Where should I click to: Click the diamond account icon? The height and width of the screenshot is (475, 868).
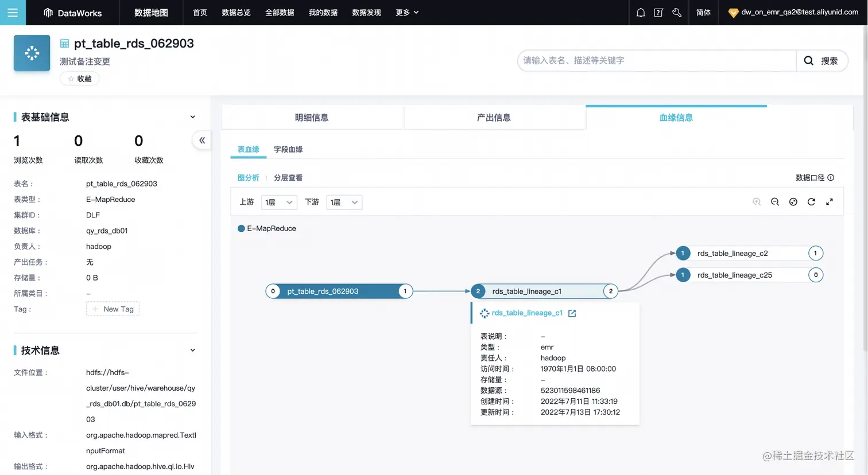point(733,13)
